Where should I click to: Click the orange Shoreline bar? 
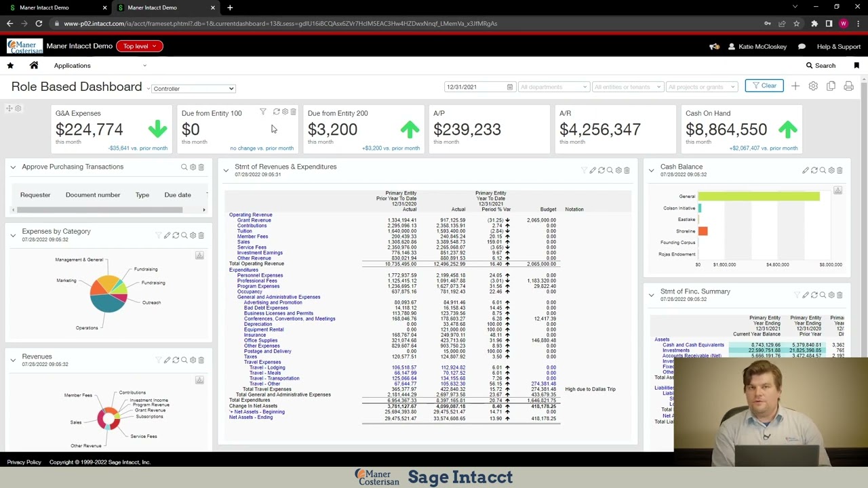(703, 231)
